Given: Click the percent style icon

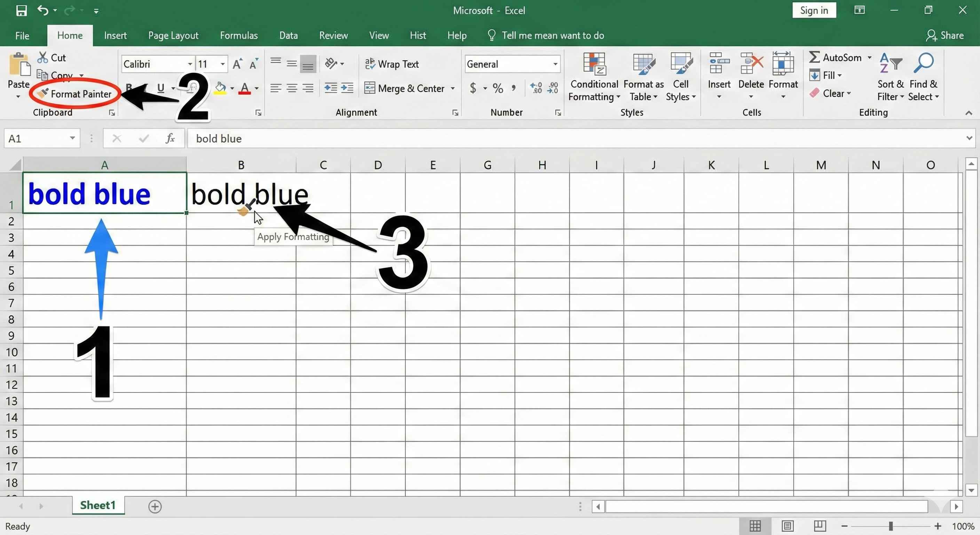Looking at the screenshot, I should coord(498,89).
